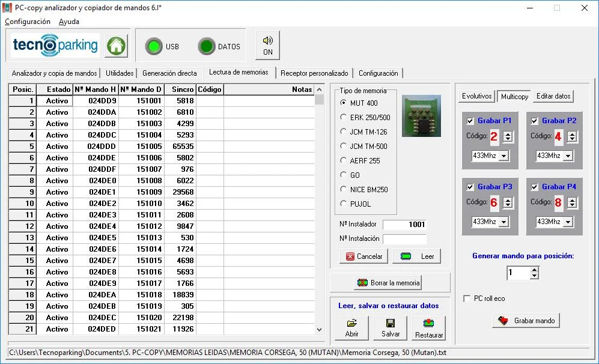The image size is (599, 364).
Task: Uncheck the Grabar P1 checkbox
Action: click(470, 121)
